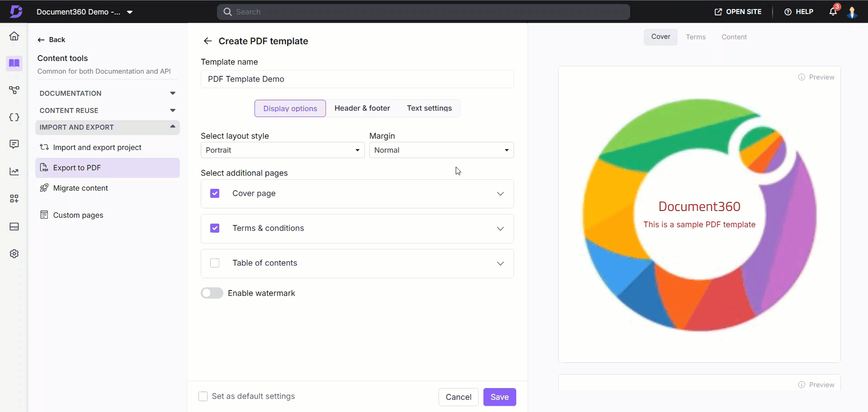Expand the Terms & conditions section chevron
The height and width of the screenshot is (412, 868).
[500, 229]
